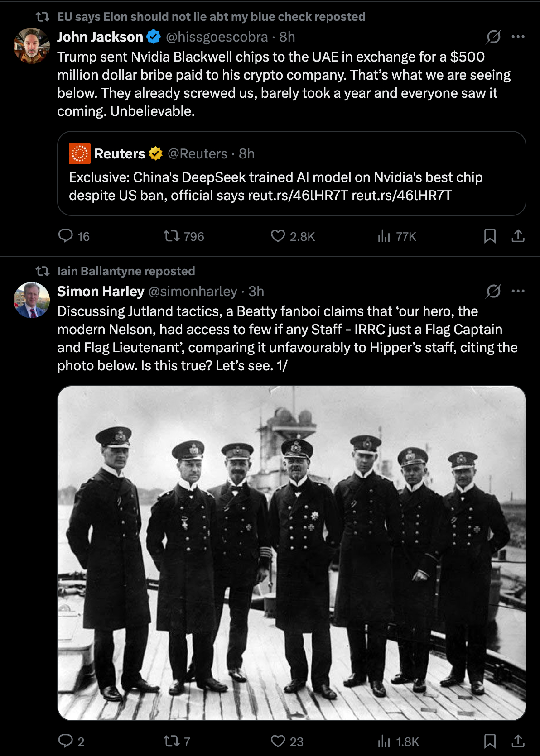The height and width of the screenshot is (756, 540).
Task: Like John Jackson's post
Action: click(x=278, y=236)
